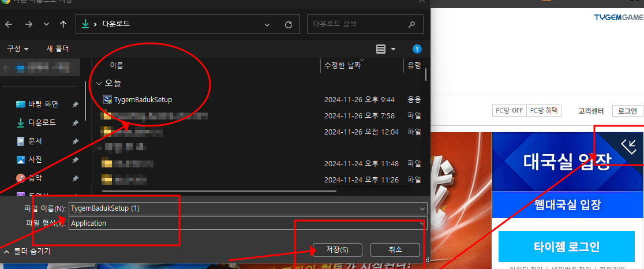Expand the address bar history dropdown
Viewport: 644px width, 269px height.
click(267, 25)
